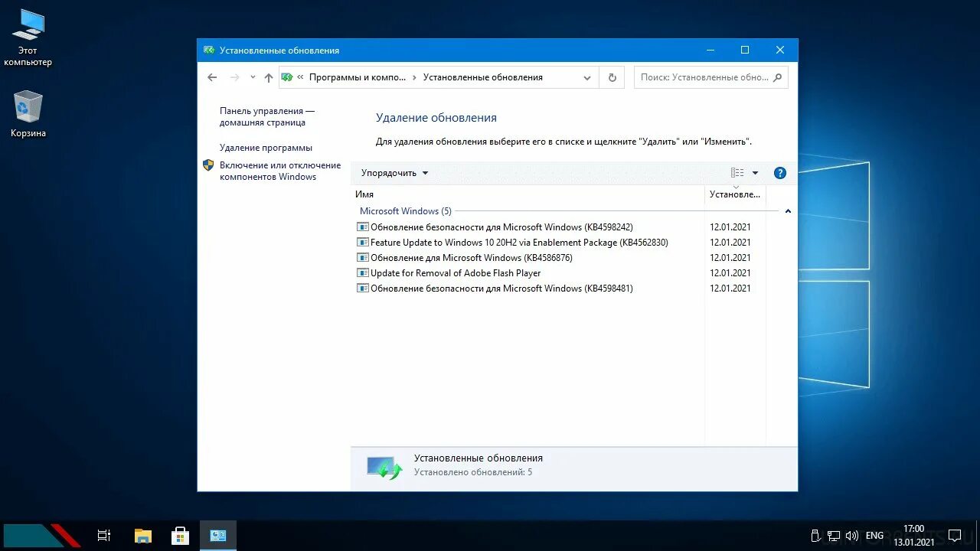Open help with the blue question icon
The width and height of the screenshot is (980, 551).
780,173
